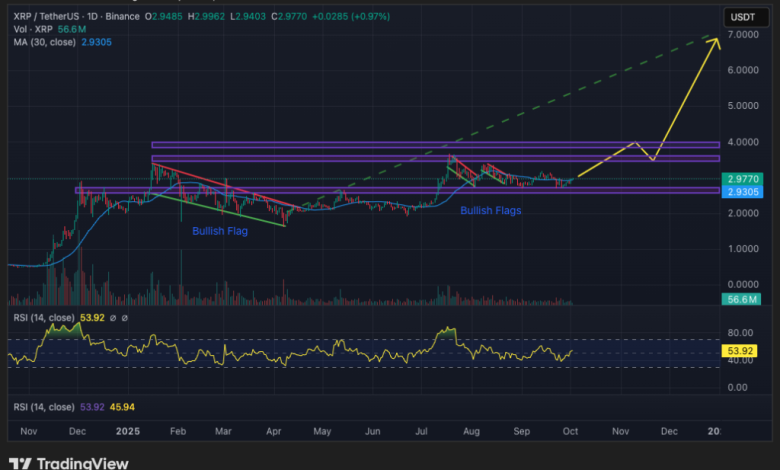780x470 pixels.
Task: Select the "Bullish Flags" text annotation
Action: point(491,211)
